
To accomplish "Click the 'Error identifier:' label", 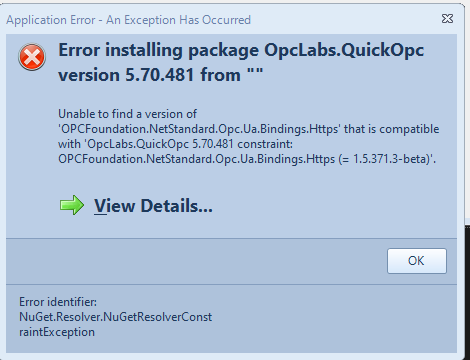I will pyautogui.click(x=58, y=302).
